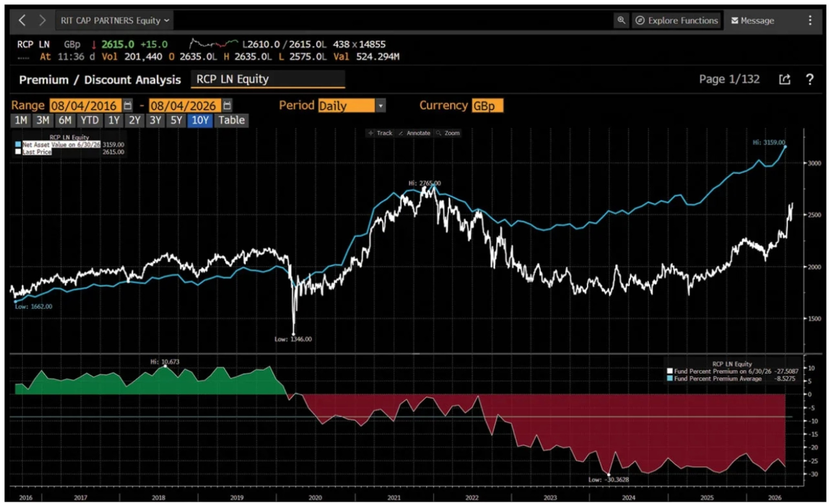Viewport: 829px width, 504px height.
Task: Click Explore Functions button
Action: click(x=677, y=20)
